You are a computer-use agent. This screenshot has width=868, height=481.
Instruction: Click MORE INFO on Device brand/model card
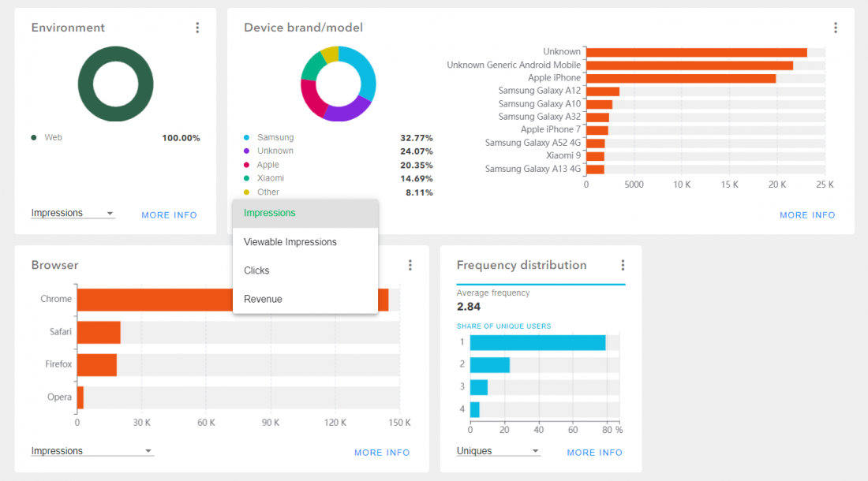[807, 214]
